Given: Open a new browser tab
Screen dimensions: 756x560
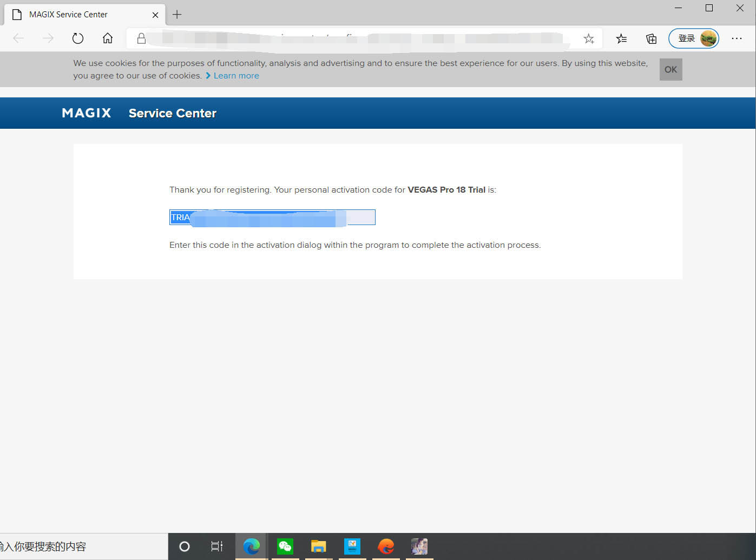Looking at the screenshot, I should [177, 15].
